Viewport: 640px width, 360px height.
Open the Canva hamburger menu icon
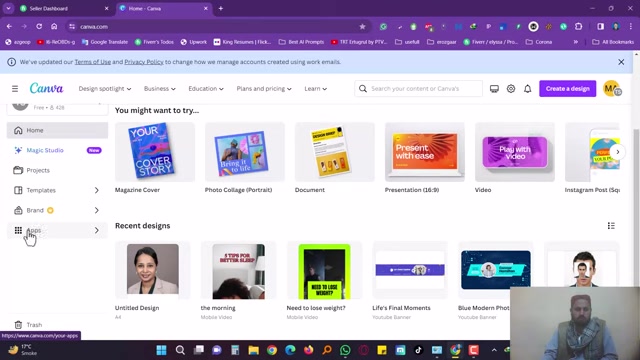(15, 89)
